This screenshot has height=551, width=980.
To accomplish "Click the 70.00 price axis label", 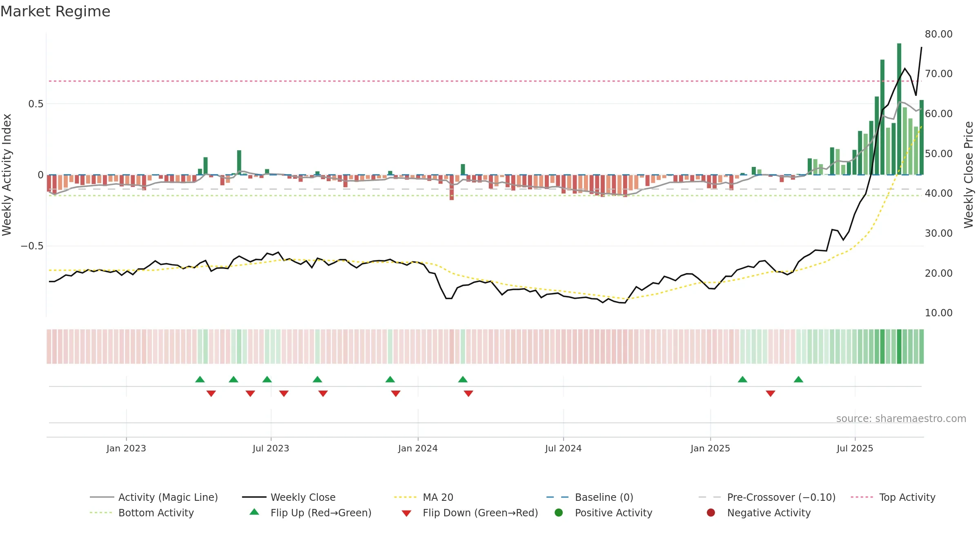I will coord(939,73).
